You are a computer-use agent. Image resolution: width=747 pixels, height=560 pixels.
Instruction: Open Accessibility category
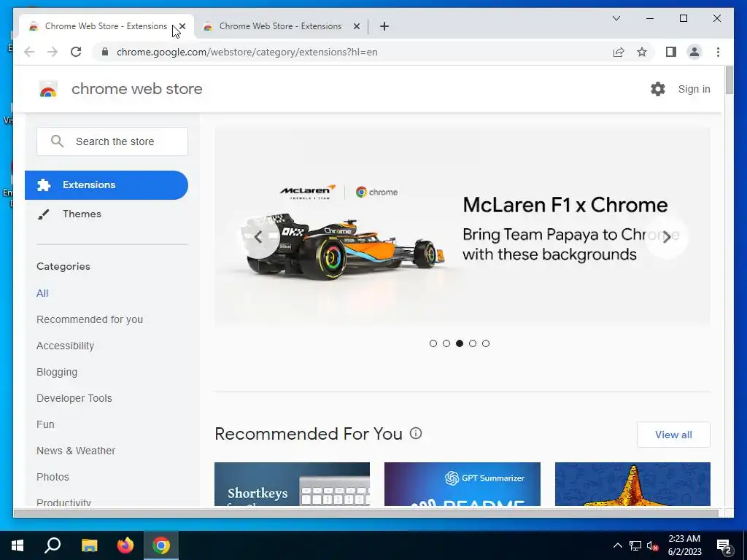(65, 346)
